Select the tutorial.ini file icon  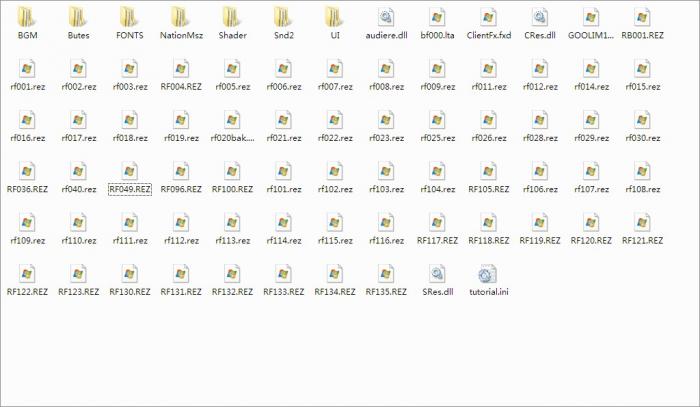click(x=487, y=274)
